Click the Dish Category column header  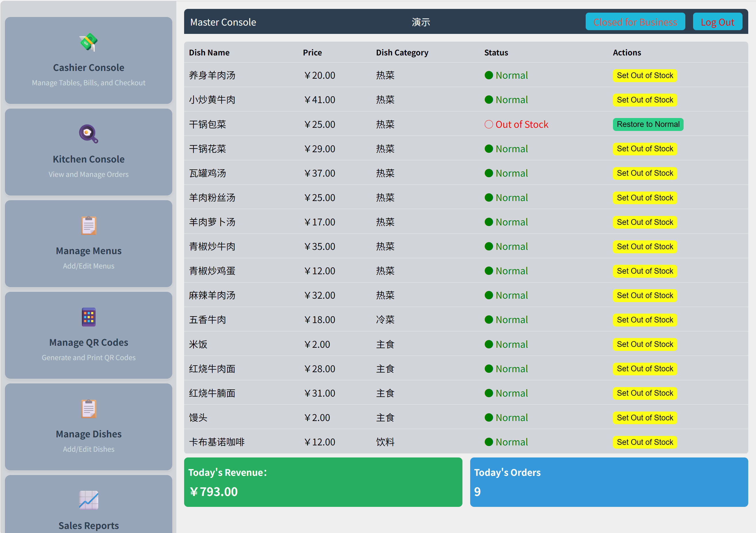tap(402, 53)
